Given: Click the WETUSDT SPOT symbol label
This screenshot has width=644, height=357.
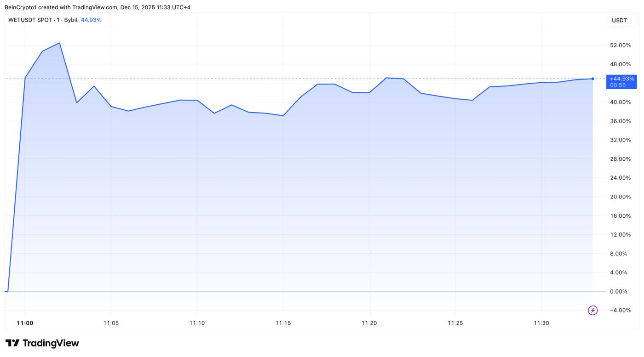Looking at the screenshot, I should point(30,20).
